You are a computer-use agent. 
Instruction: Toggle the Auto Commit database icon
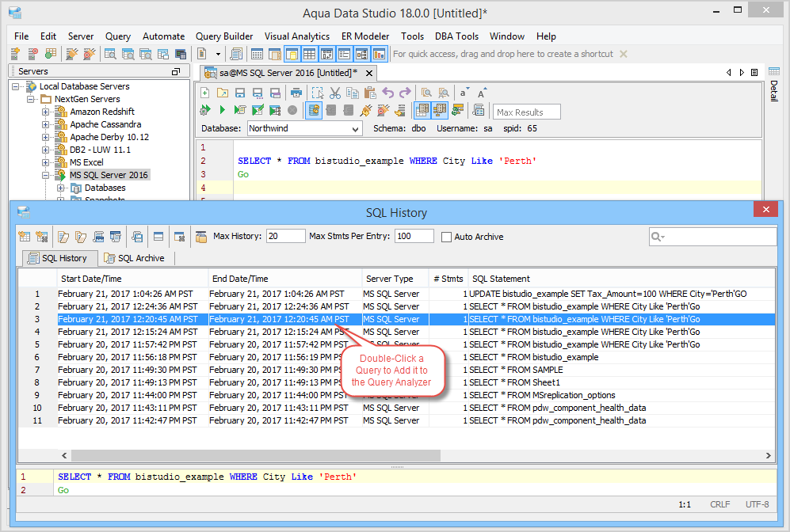click(x=313, y=110)
